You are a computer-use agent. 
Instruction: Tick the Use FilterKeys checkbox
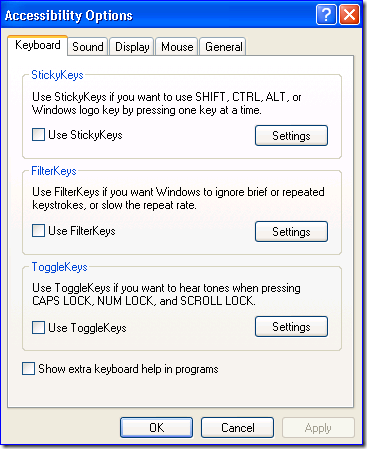coord(38,231)
